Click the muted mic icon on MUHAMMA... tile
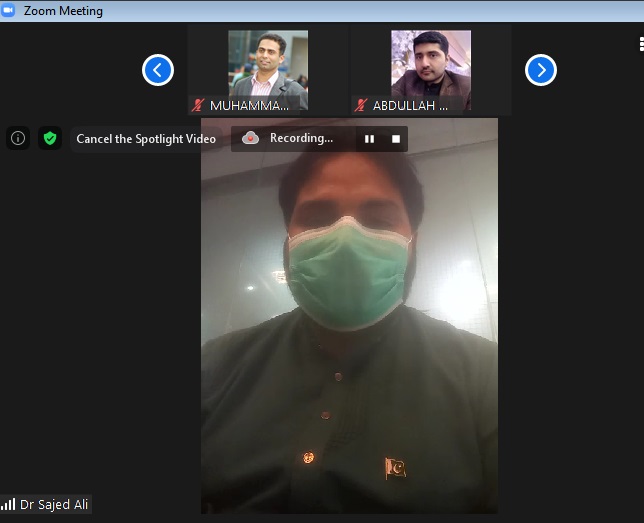This screenshot has height=523, width=644. [x=198, y=105]
